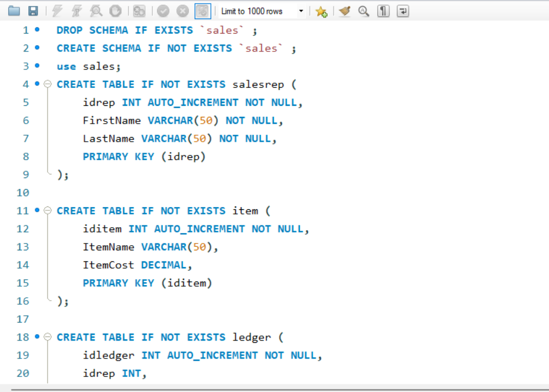Run Explain on statement with magnifier-lightning icon
This screenshot has height=392, width=549.
[96, 11]
